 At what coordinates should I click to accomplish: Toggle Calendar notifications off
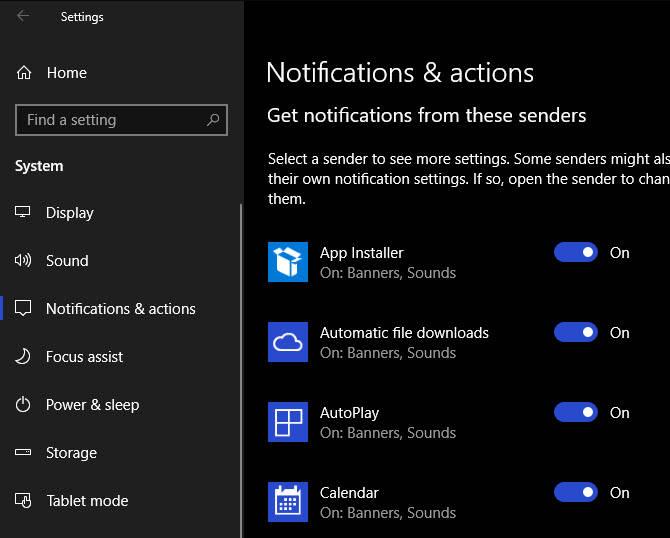(576, 492)
